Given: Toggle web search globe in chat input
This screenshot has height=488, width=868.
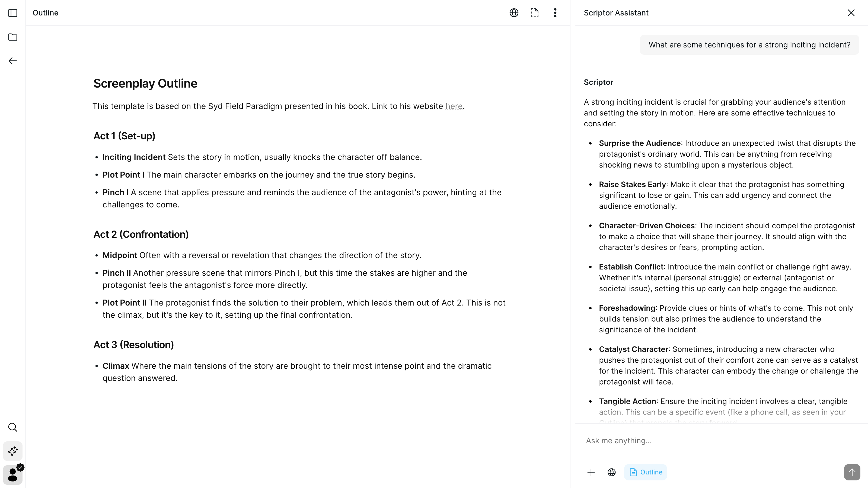Looking at the screenshot, I should [x=612, y=472].
